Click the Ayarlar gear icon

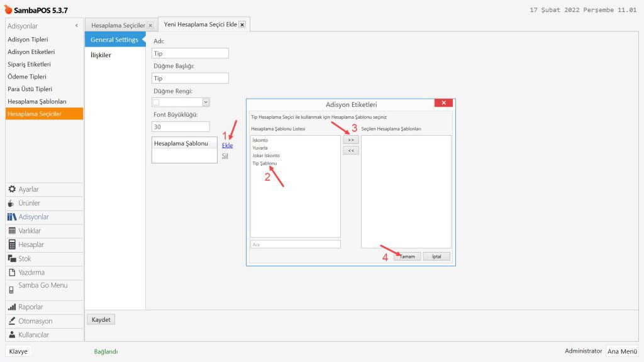click(12, 189)
